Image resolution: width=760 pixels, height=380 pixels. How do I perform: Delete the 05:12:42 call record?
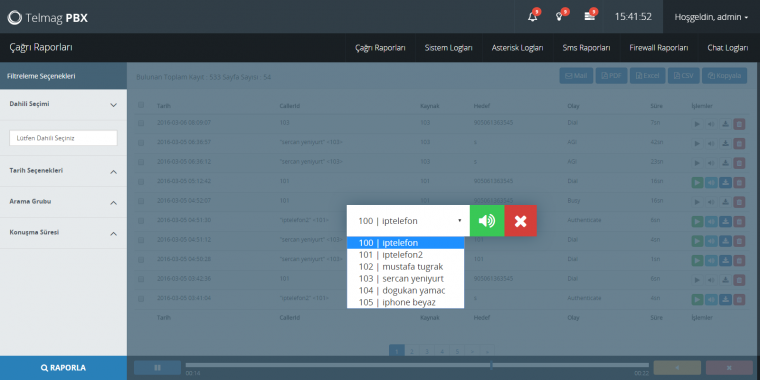739,182
